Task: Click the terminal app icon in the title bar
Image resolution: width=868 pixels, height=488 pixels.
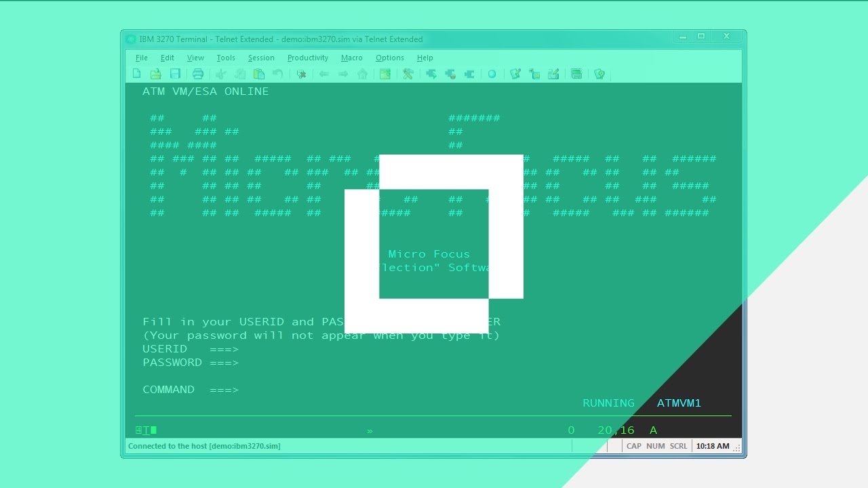Action: (131, 39)
